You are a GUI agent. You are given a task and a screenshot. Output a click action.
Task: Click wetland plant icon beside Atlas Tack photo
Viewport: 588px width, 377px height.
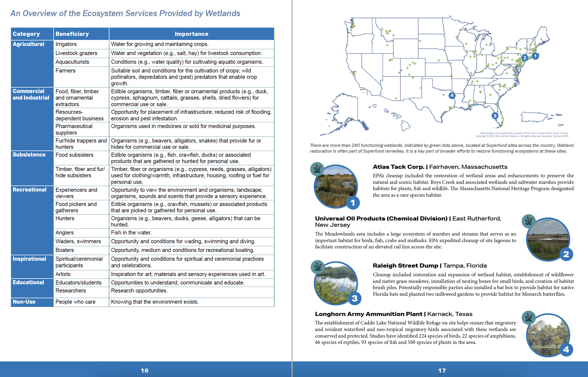(x=317, y=169)
